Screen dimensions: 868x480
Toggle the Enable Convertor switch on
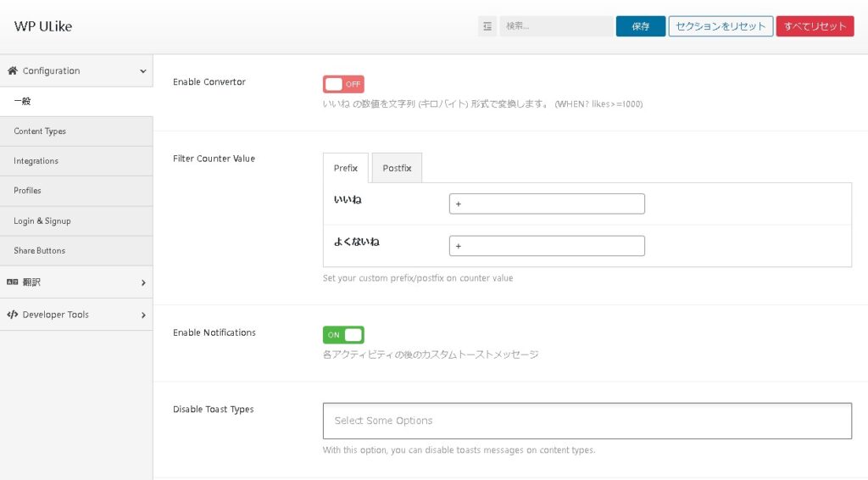[x=343, y=84]
